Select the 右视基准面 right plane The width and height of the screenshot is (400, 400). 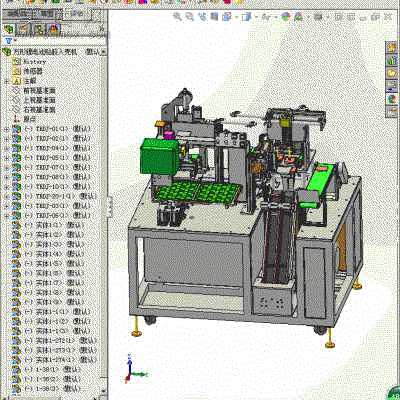(x=34, y=109)
